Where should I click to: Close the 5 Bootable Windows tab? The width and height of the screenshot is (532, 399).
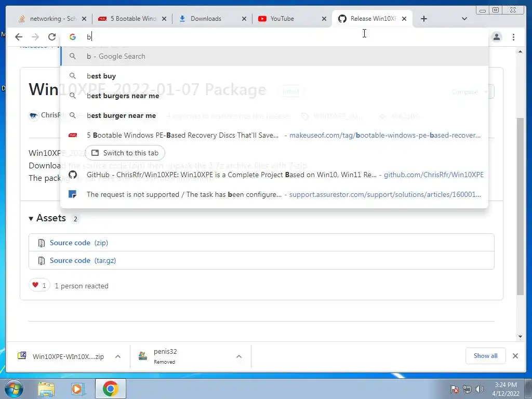coord(164,19)
